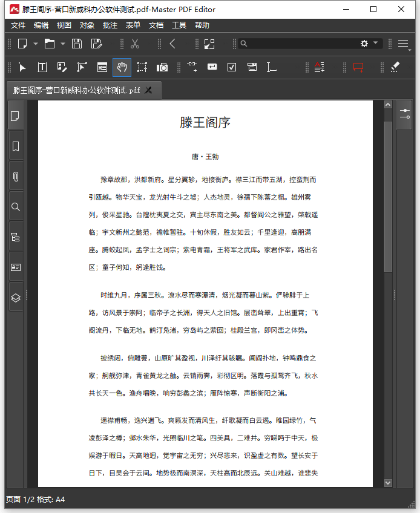Screen dimensions: 420x513
Task: Expand the Open file dropdown arrow
Action: pyautogui.click(x=62, y=44)
